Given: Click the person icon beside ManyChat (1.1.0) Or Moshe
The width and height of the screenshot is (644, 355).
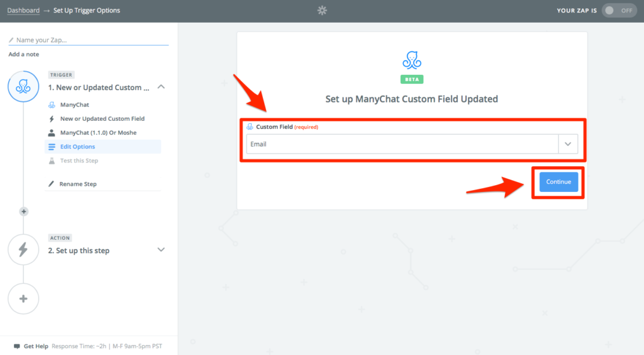Looking at the screenshot, I should tap(52, 133).
